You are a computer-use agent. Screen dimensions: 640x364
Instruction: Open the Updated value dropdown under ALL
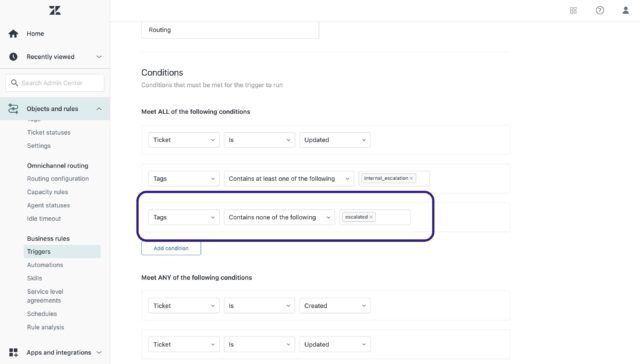(x=335, y=140)
